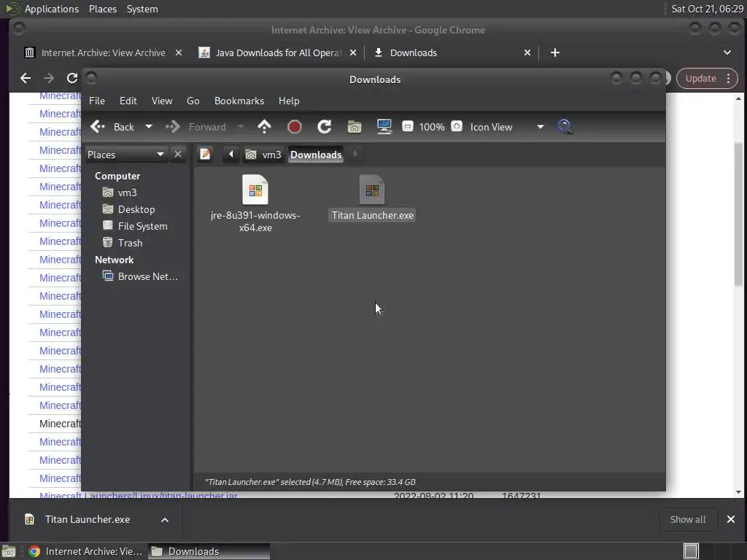Click the show desktop icon in taskbar
Viewport: 747px width, 560px height.
coord(9,551)
